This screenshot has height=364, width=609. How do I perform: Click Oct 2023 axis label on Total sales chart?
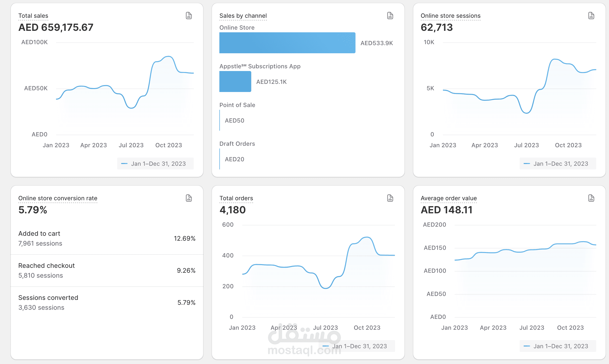(x=169, y=145)
